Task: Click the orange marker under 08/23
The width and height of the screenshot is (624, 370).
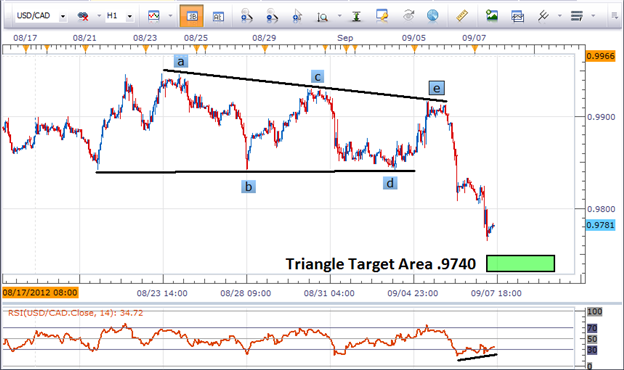Action: point(146,49)
